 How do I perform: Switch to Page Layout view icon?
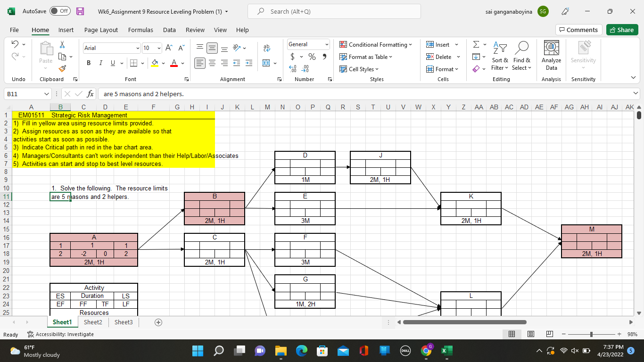tap(530, 334)
